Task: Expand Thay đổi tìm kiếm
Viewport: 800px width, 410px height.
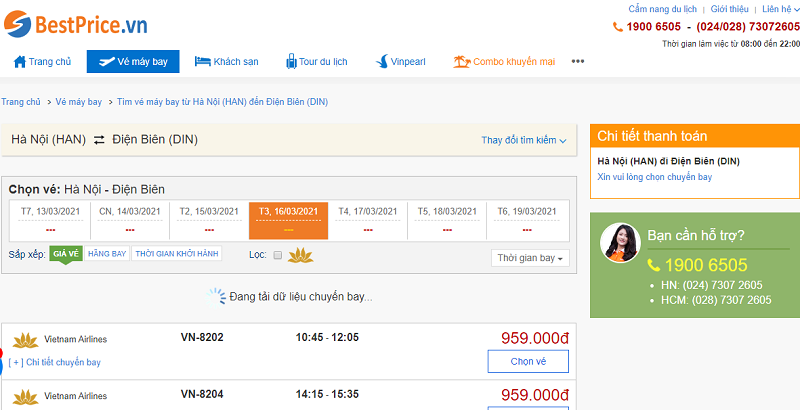Action: pos(523,140)
